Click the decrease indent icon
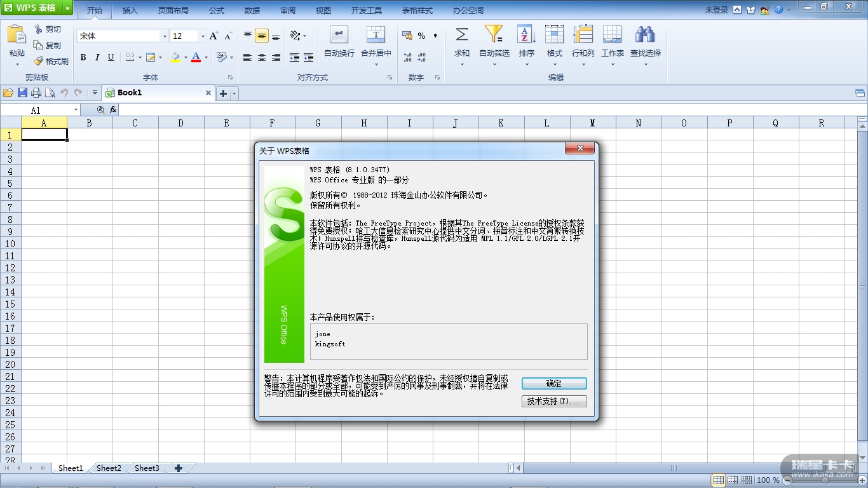The image size is (868, 488). pyautogui.click(x=294, y=57)
